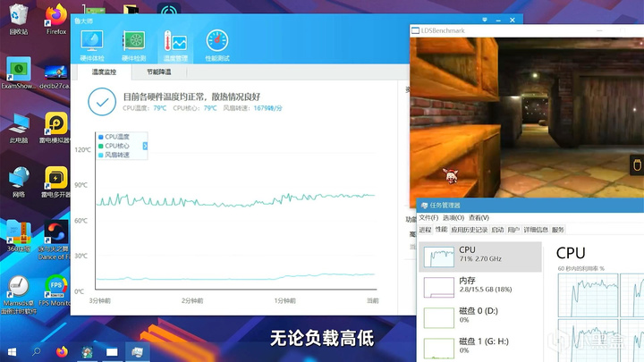Open 雷电多开器 desktop shortcut

click(55, 182)
